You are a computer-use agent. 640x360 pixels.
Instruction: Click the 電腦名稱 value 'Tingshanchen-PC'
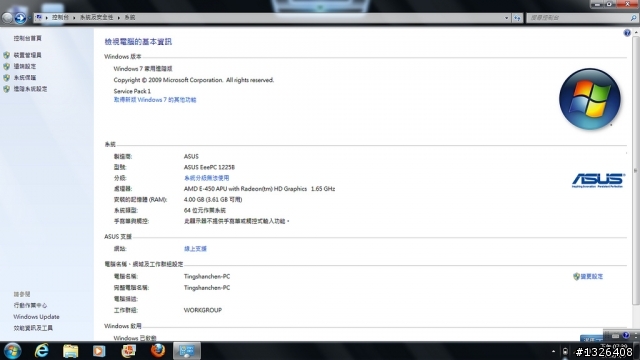[x=207, y=276]
